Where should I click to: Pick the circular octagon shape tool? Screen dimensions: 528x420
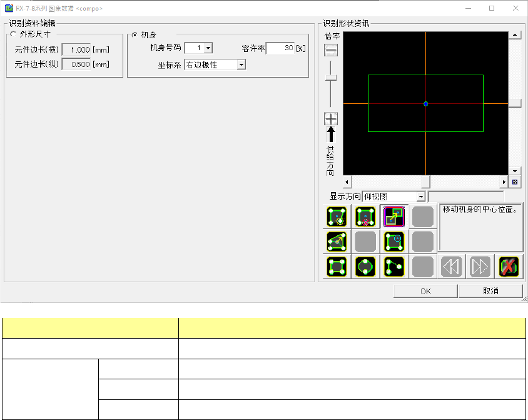[365, 267]
